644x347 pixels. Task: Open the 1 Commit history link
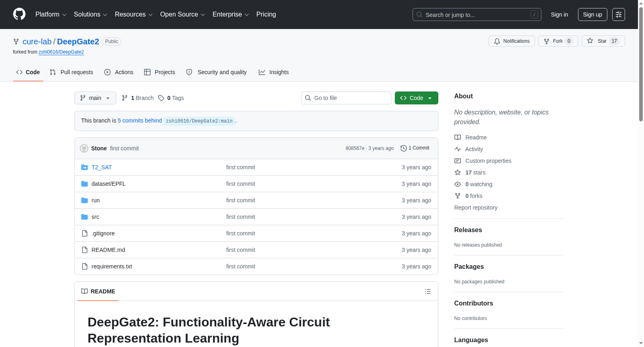pyautogui.click(x=415, y=148)
